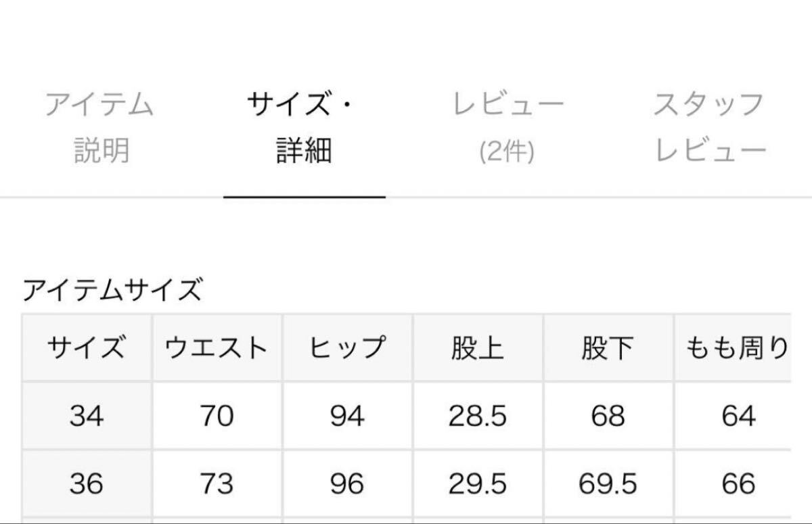Image resolution: width=812 pixels, height=524 pixels.
Task: Click the ウエスト column header
Action: [217, 348]
